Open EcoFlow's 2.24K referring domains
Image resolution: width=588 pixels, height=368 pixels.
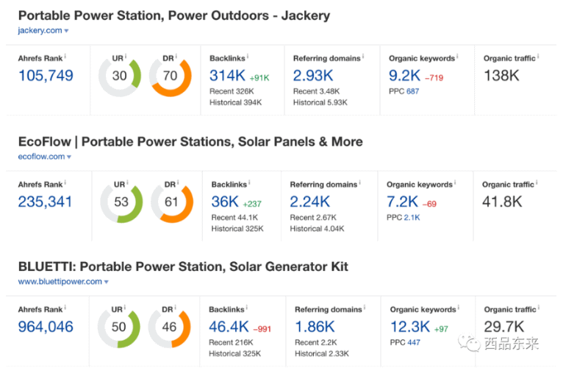[309, 202]
